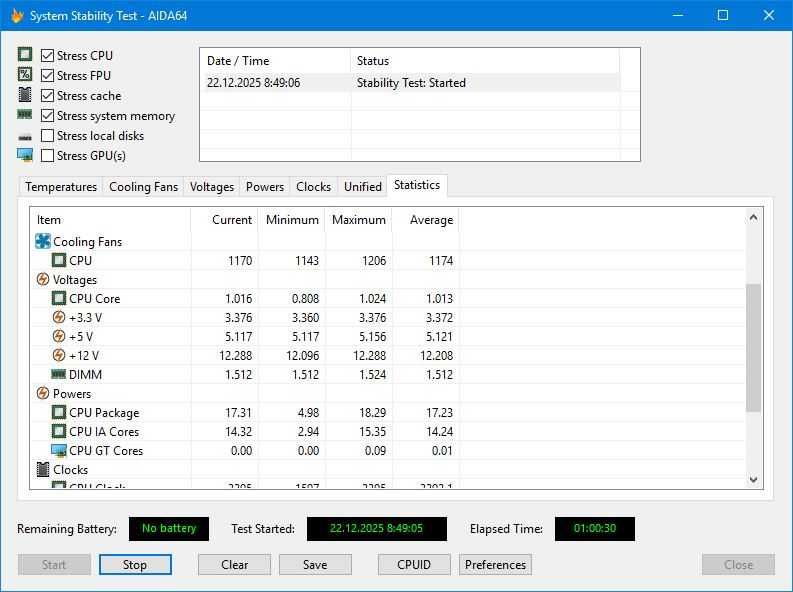Open the CPUID panel
793x592 pixels.
[414, 564]
